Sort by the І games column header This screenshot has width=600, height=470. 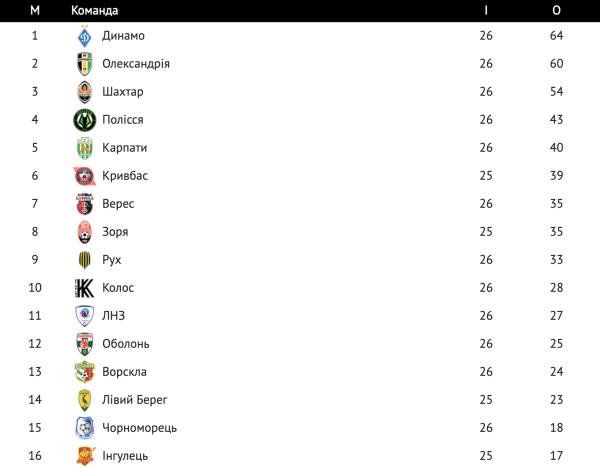click(x=486, y=10)
